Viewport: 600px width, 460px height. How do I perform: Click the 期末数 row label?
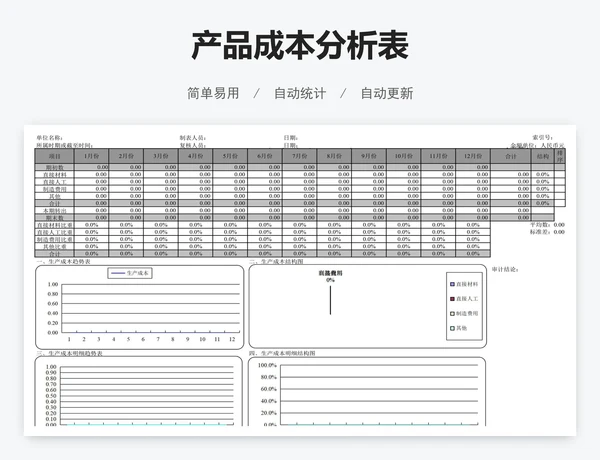click(54, 218)
